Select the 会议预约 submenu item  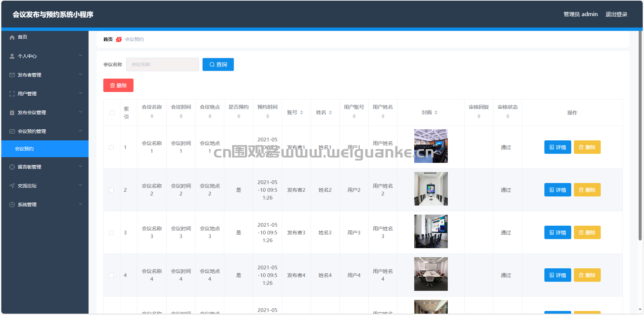point(45,149)
